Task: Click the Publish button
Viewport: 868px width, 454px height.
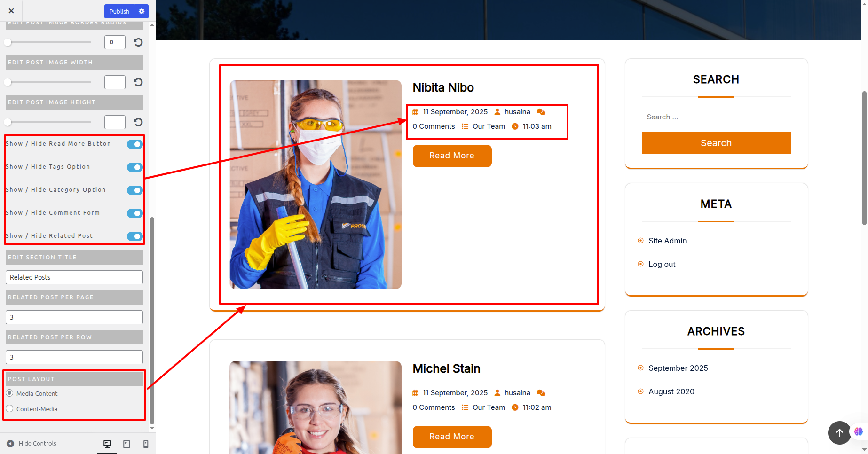Action: click(119, 11)
